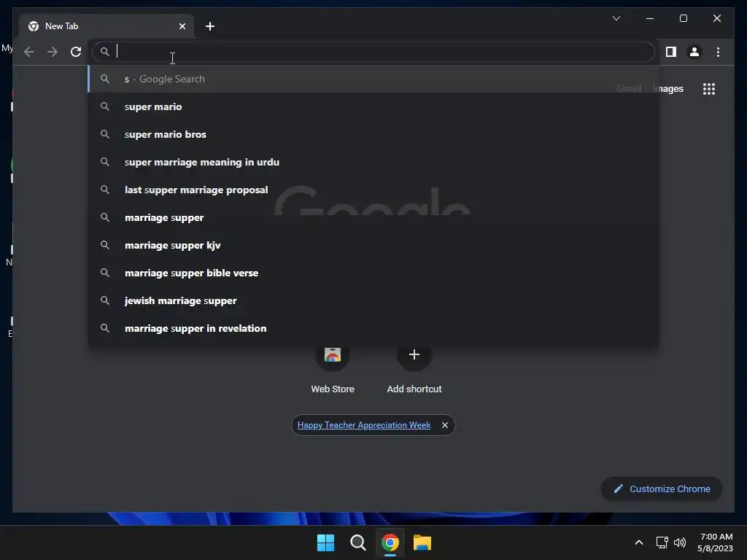The height and width of the screenshot is (560, 747).
Task: Open the network status tray icon
Action: pyautogui.click(x=662, y=542)
